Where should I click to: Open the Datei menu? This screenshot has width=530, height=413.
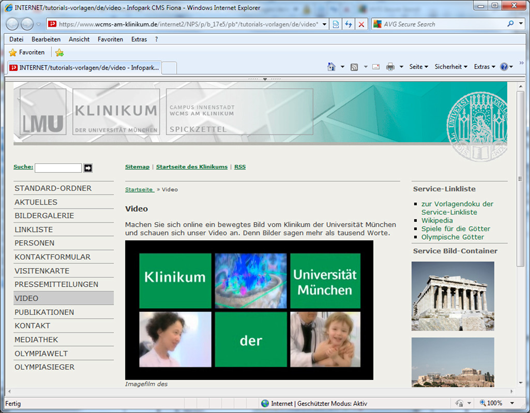coord(16,39)
